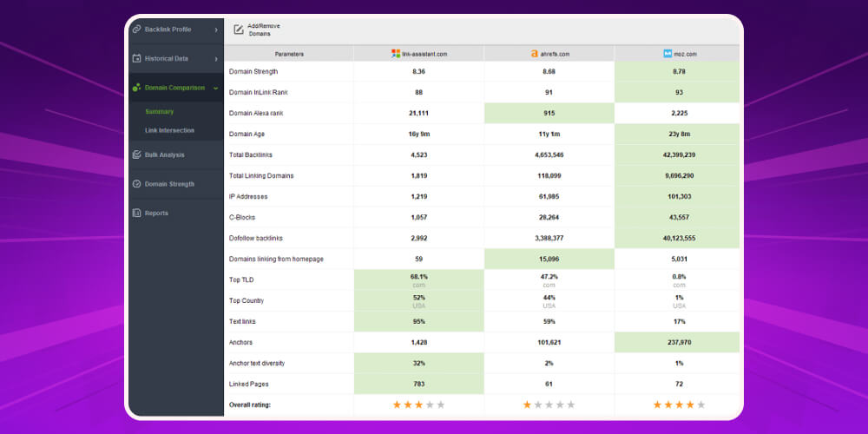Screen dimensions: 868x434
Task: Expand the Historical Data chevron
Action: [x=216, y=59]
